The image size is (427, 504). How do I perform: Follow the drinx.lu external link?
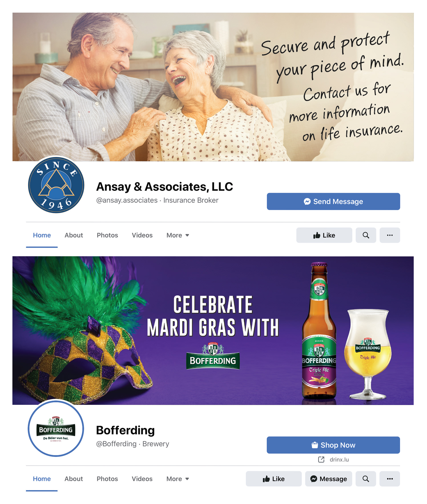(x=334, y=460)
